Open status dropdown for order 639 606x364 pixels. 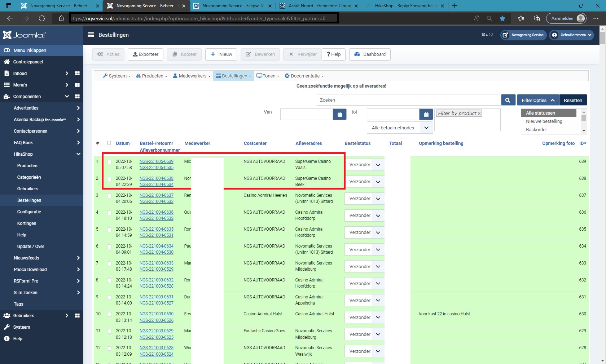364,165
